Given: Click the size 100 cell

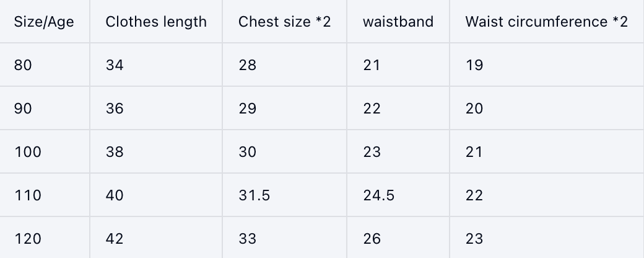Looking at the screenshot, I should click(x=27, y=152).
